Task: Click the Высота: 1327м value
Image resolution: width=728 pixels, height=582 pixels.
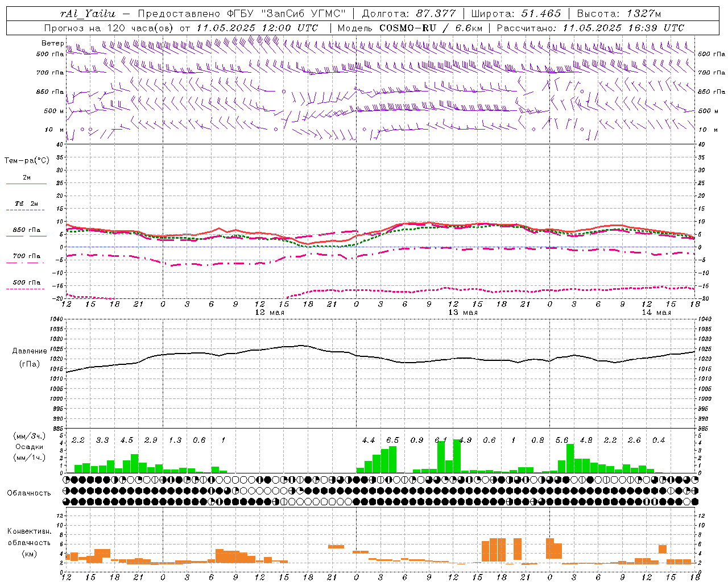Action: [x=619, y=14]
